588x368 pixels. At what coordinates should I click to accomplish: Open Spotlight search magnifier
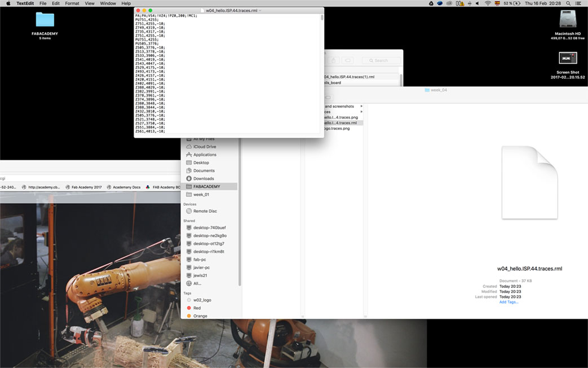tap(568, 3)
